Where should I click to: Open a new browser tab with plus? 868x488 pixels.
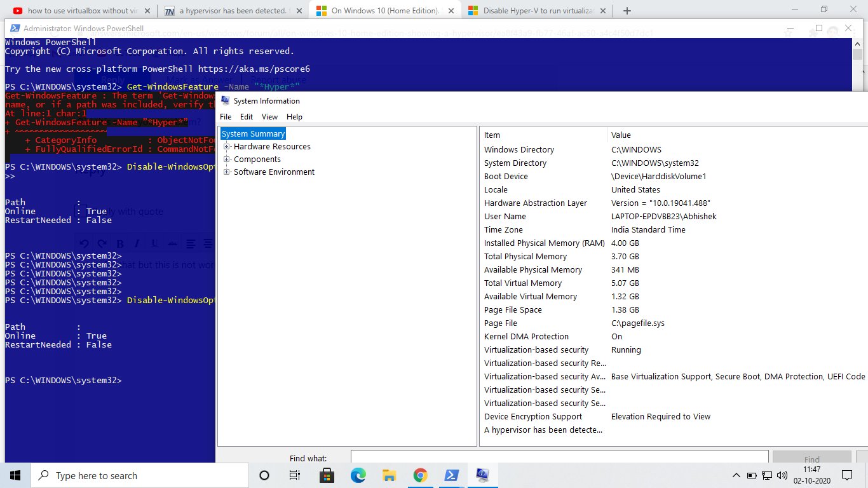627,10
